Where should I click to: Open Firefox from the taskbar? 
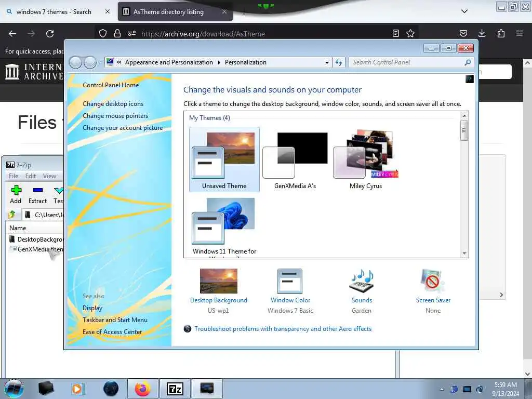coord(143,389)
